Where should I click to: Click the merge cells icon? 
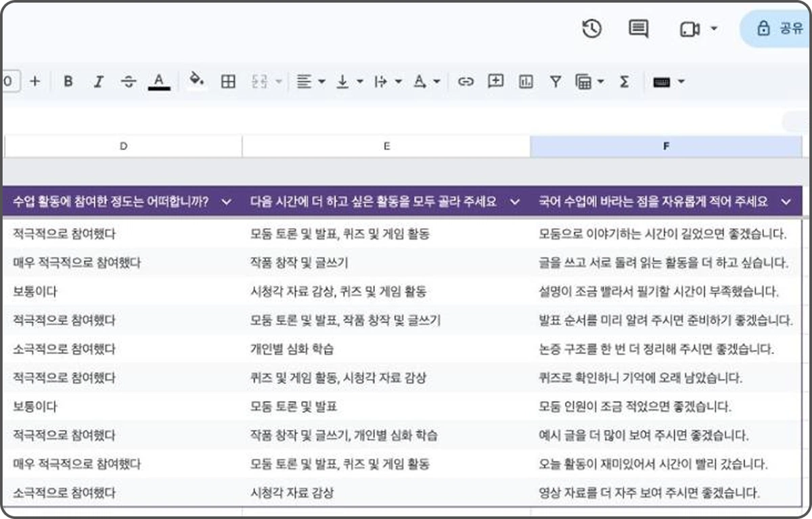click(x=260, y=81)
